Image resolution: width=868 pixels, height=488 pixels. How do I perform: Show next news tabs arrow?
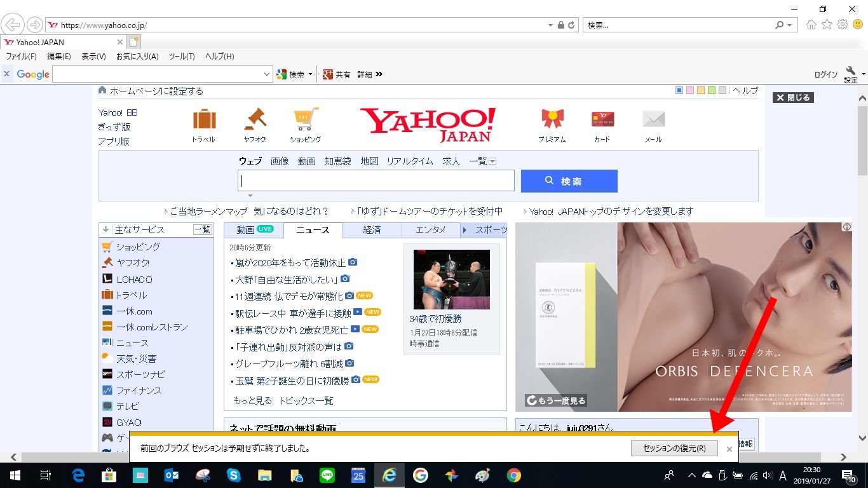click(465, 230)
